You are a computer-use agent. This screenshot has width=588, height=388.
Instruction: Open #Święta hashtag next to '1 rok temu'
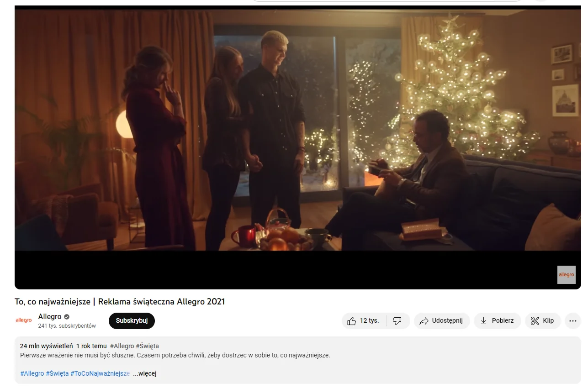pyautogui.click(x=148, y=346)
